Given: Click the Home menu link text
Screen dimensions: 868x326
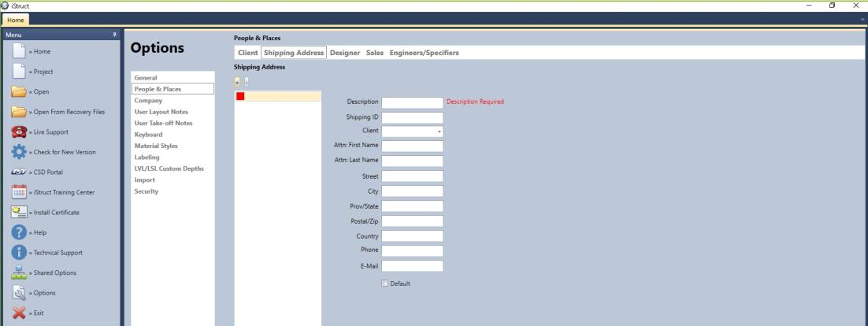Looking at the screenshot, I should pyautogui.click(x=42, y=51).
